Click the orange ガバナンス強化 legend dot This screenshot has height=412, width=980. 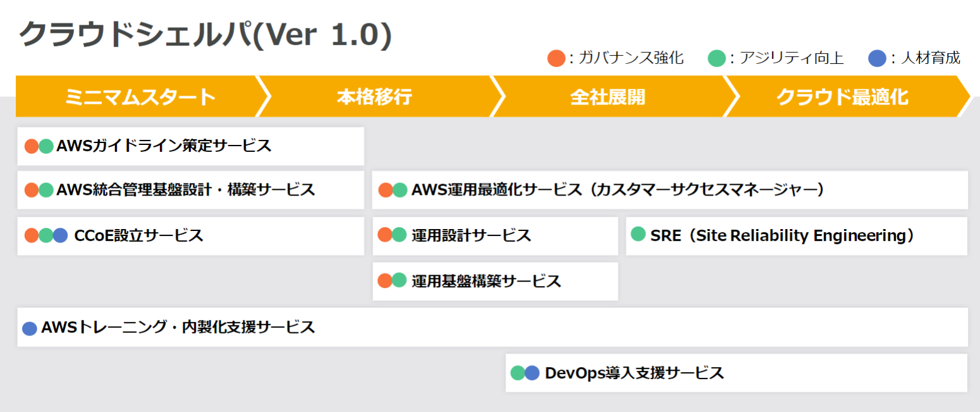[x=556, y=59]
